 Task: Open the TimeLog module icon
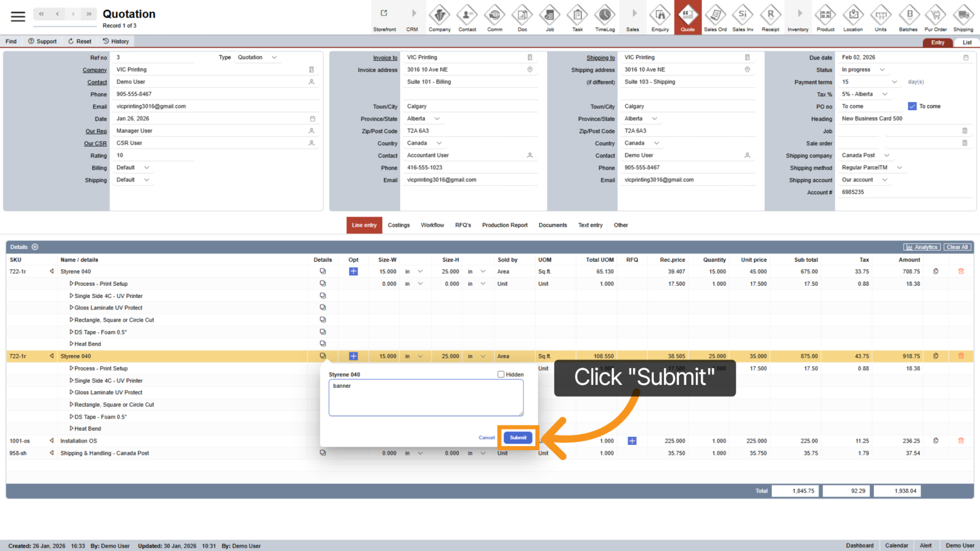coord(604,17)
